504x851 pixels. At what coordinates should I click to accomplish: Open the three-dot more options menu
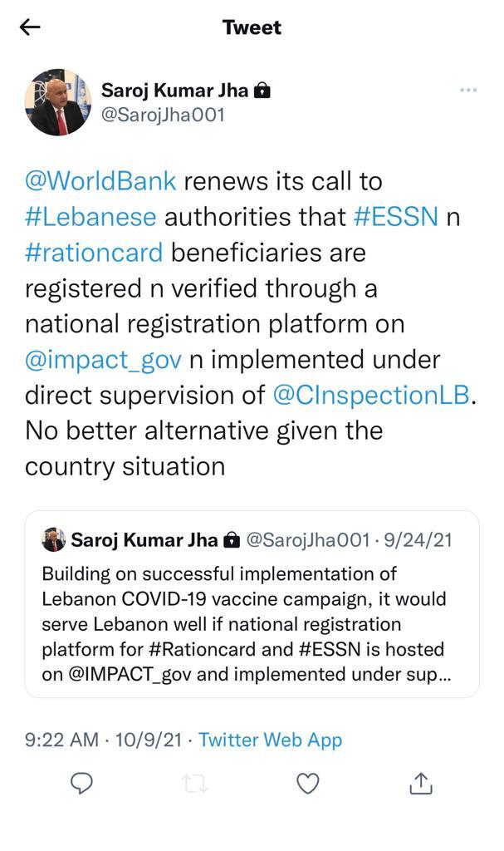tap(468, 90)
